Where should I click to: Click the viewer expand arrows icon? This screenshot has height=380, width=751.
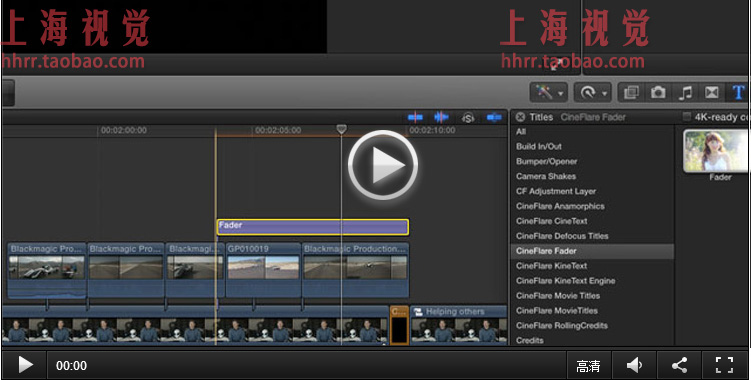point(557,66)
